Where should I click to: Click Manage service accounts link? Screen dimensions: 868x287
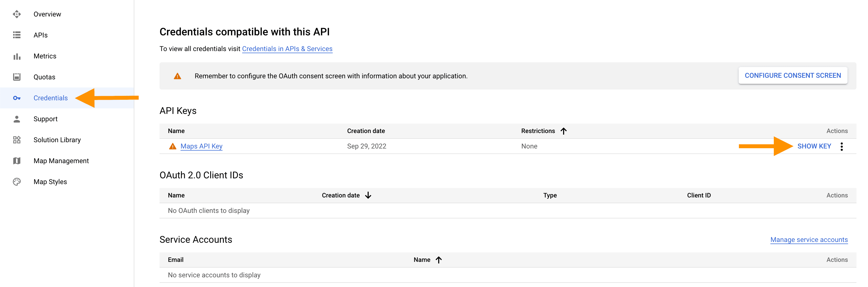tap(809, 240)
